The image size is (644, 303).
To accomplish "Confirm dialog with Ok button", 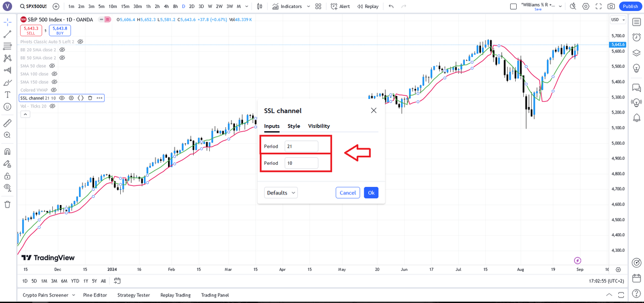I will (x=371, y=192).
